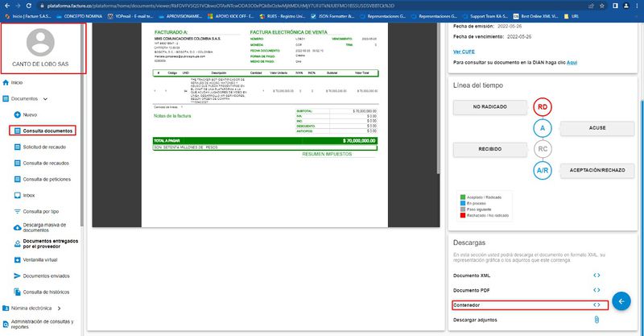Click the Documentos entregados por el proveedor icon
The height and width of the screenshot is (336, 644).
point(17,244)
